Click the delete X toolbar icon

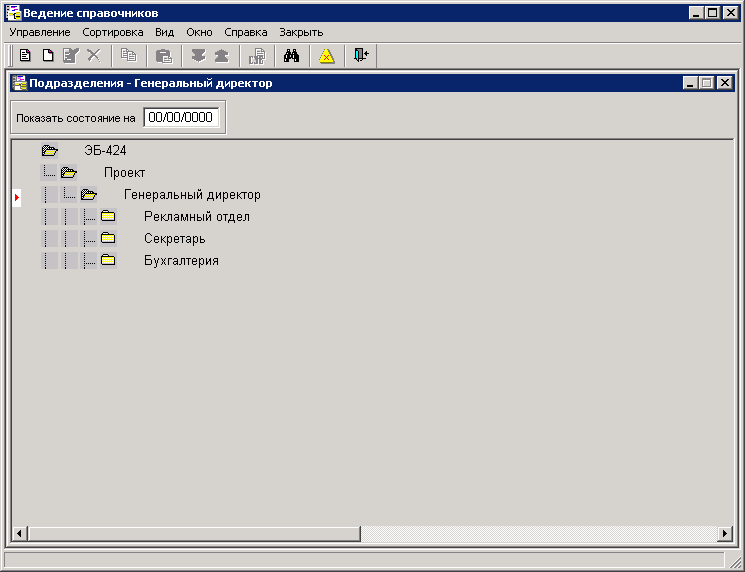[x=94, y=56]
